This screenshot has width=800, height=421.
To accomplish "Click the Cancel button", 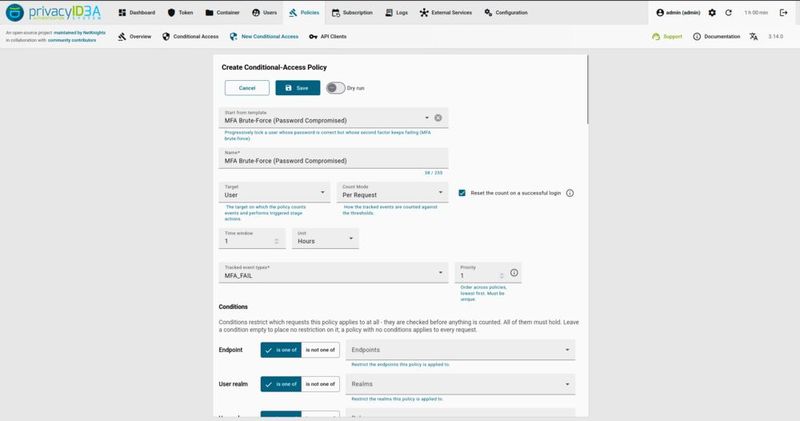I will (247, 88).
